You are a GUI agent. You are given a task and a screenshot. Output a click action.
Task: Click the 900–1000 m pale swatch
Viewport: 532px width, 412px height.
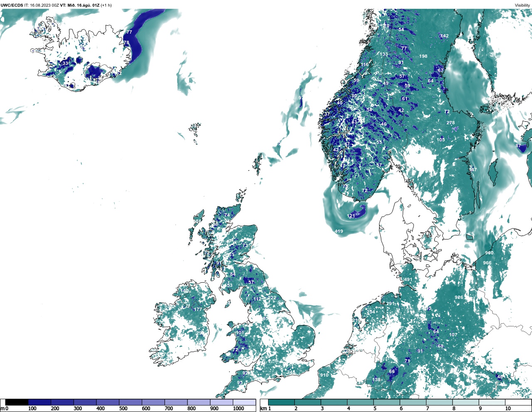[221, 402]
